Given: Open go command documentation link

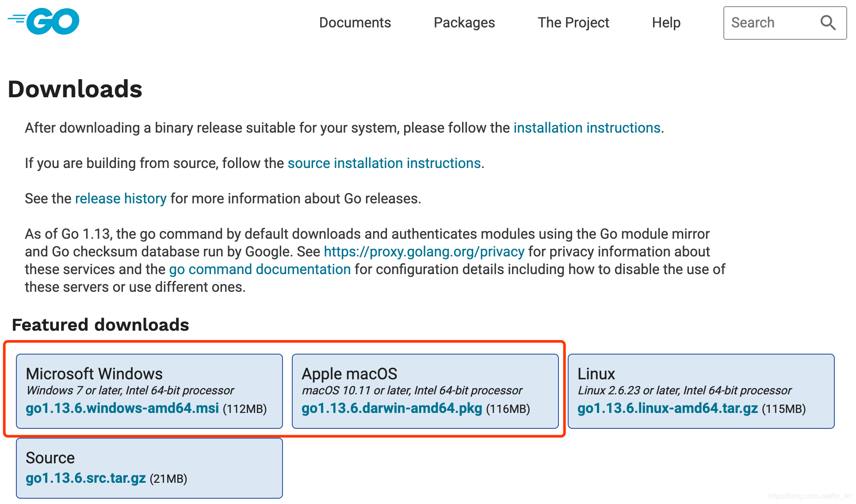Looking at the screenshot, I should tap(260, 269).
